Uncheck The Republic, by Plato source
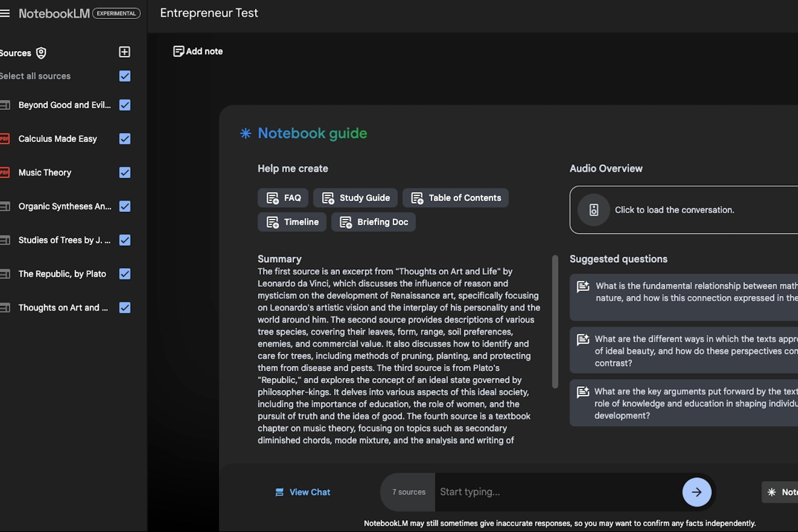 point(124,274)
